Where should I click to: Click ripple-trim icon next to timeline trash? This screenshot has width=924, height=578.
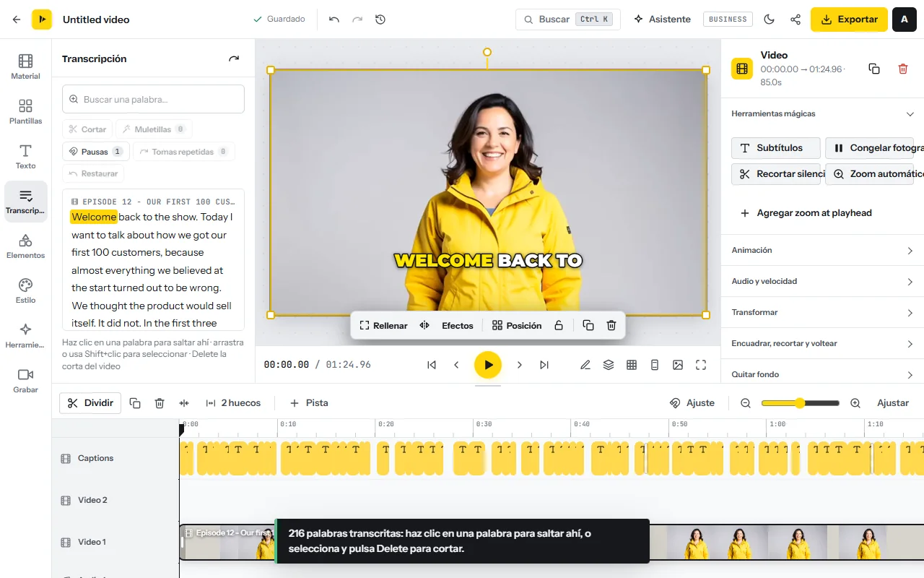[x=184, y=403]
